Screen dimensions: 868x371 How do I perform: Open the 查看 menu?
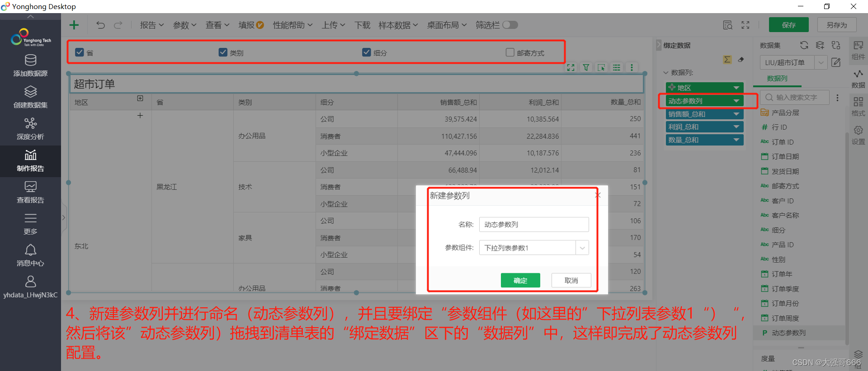point(217,25)
